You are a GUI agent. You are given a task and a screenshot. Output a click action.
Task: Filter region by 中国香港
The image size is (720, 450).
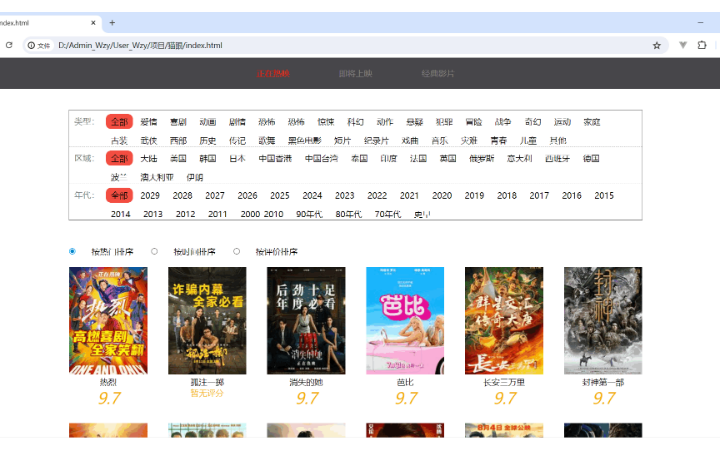coord(275,158)
